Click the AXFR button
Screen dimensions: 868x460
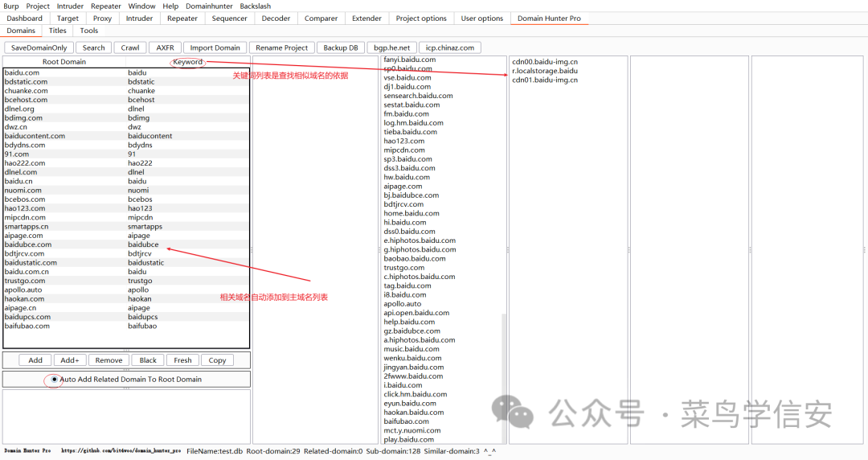click(165, 47)
